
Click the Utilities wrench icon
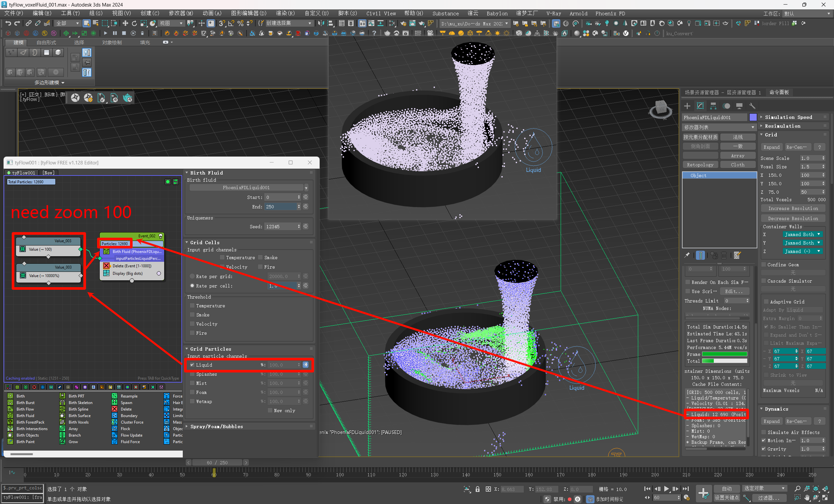(752, 106)
